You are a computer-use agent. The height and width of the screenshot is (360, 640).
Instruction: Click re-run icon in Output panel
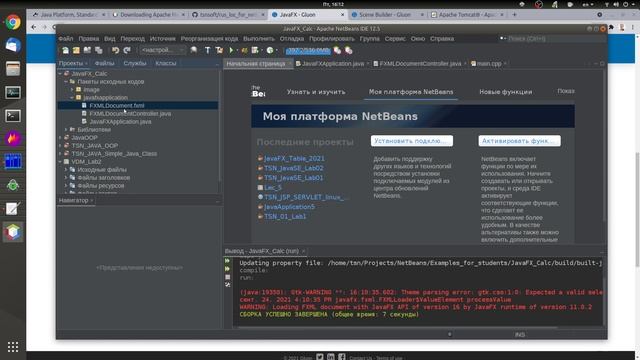(x=227, y=261)
